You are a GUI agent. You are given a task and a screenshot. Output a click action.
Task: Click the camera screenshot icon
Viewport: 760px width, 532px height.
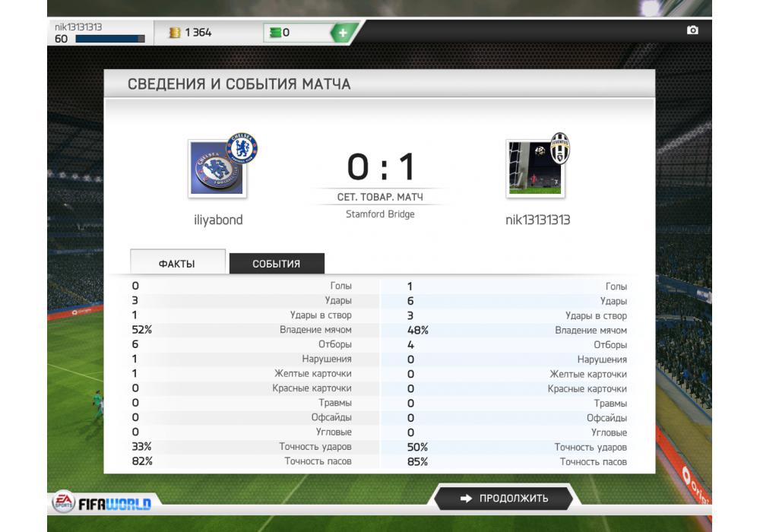[692, 30]
